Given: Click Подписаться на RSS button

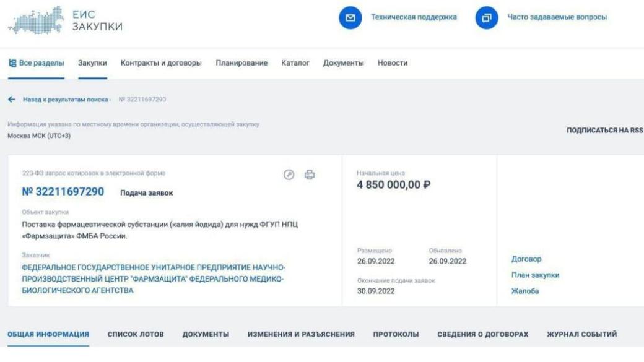Looking at the screenshot, I should coord(604,131).
